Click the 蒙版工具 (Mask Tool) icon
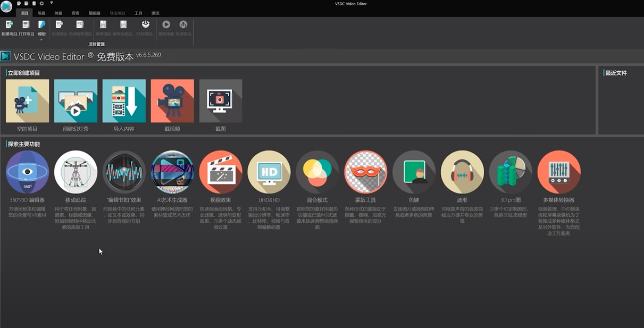This screenshot has width=644, height=328. (365, 172)
